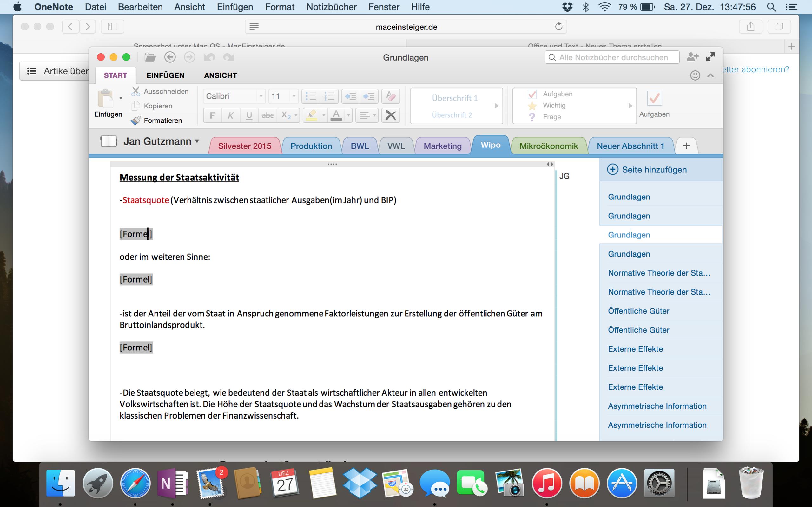Toggle italic formatting K

tap(230, 115)
